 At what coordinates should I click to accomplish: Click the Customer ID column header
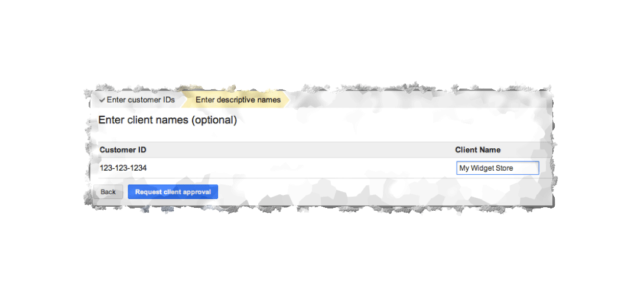123,150
